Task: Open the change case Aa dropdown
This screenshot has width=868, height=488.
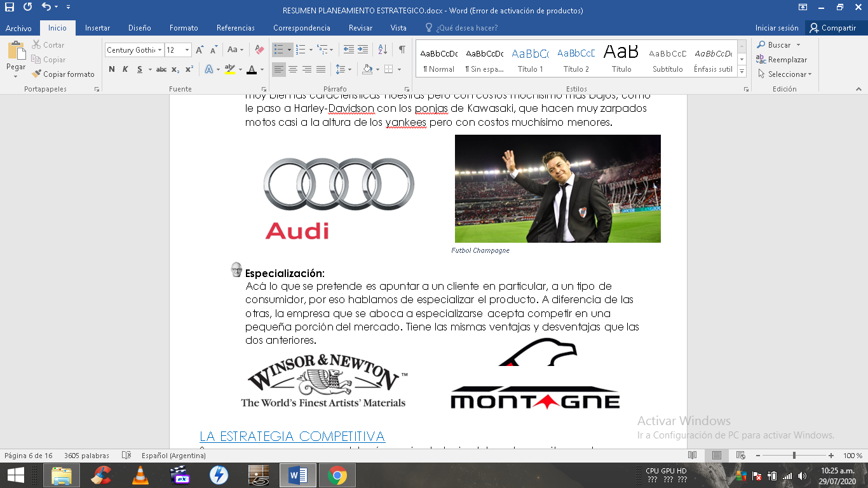Action: click(x=235, y=50)
